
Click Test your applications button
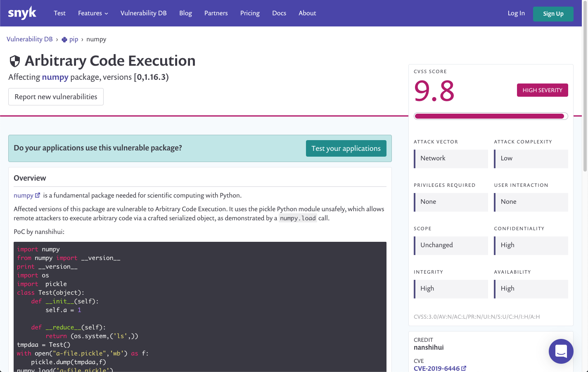(346, 148)
